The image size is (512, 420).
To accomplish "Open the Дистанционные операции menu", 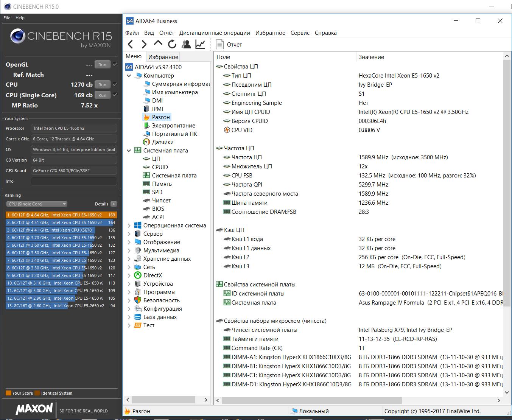I will point(215,33).
